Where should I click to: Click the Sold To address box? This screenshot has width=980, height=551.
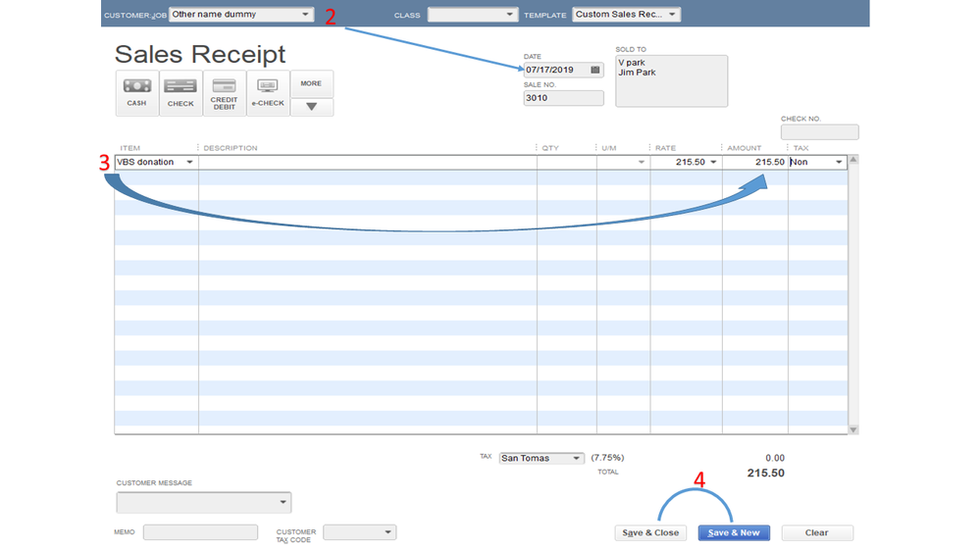pyautogui.click(x=671, y=81)
